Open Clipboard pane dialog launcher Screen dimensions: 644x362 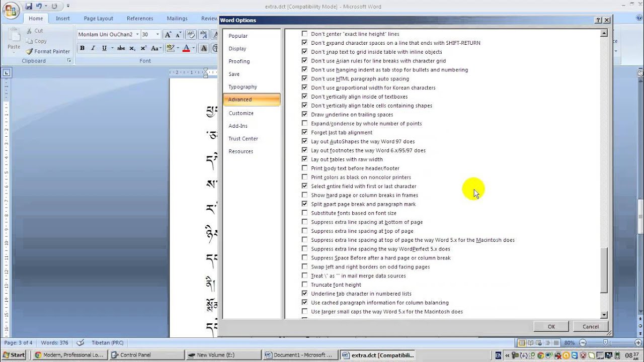(69, 61)
